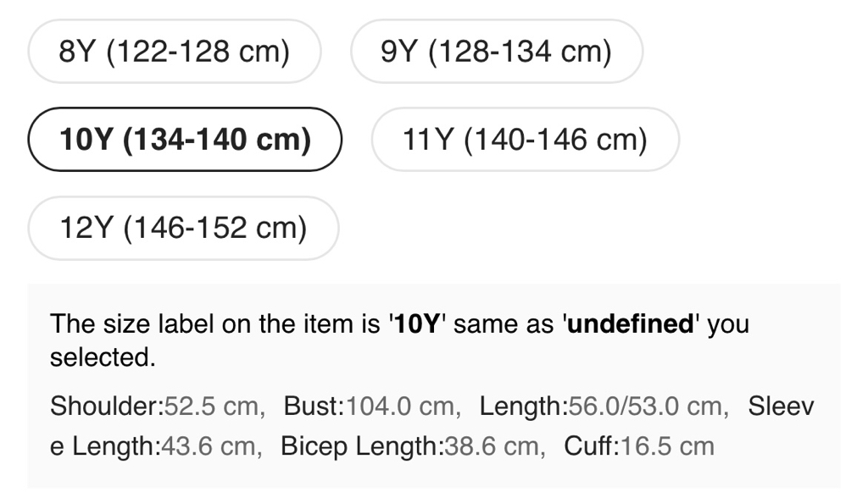The height and width of the screenshot is (492, 868).
Task: Click the bold 'undefined' text
Action: pos(630,324)
